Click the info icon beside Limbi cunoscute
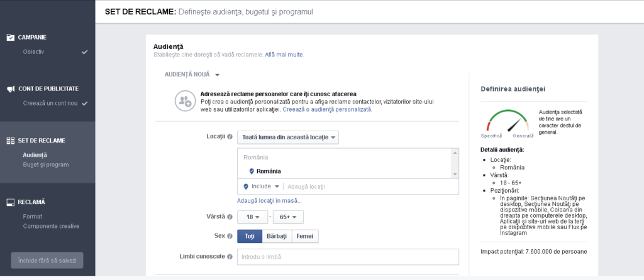The width and height of the screenshot is (644, 280). (230, 257)
